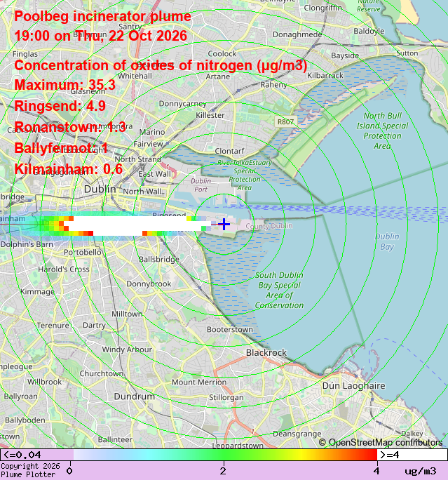Click the Ballinteer map label
Viewport: 448px width, 480px height.
(x=115, y=439)
